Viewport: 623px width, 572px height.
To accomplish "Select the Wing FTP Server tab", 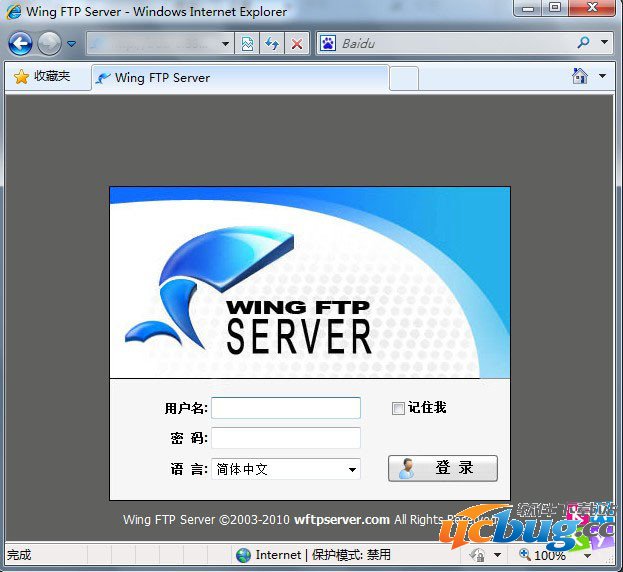I will 240,78.
